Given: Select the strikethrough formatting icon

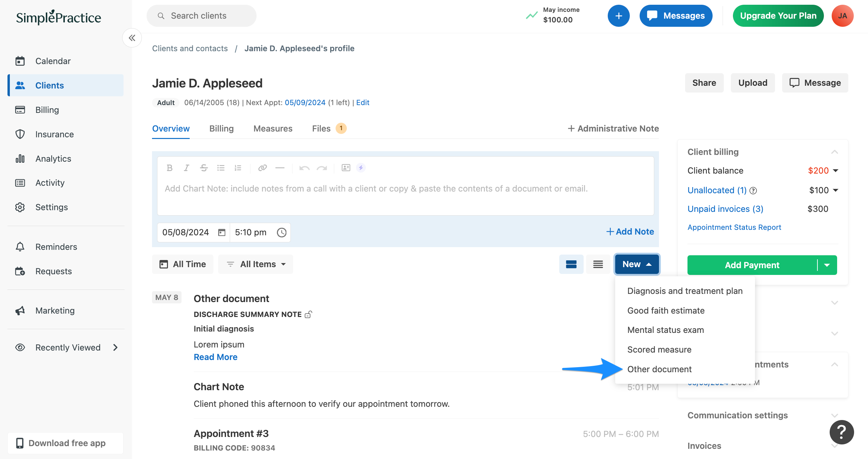Looking at the screenshot, I should [204, 168].
